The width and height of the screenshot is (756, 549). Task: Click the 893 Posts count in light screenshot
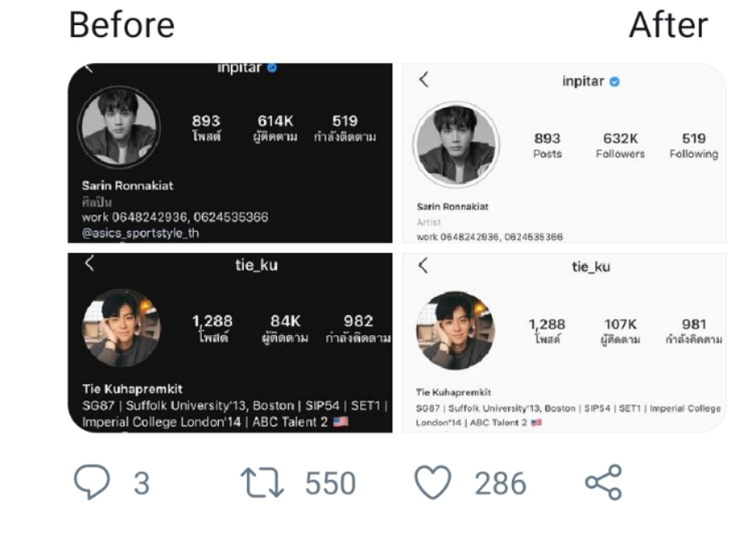tap(547, 145)
